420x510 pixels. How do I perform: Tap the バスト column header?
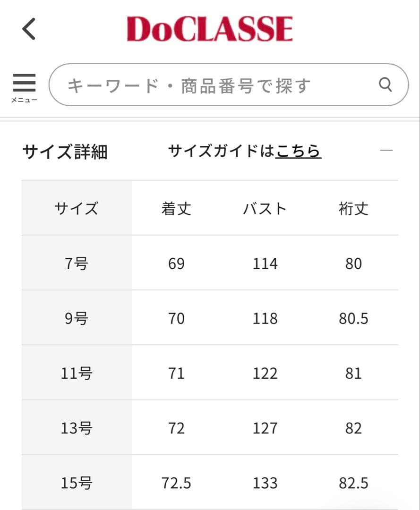click(265, 208)
